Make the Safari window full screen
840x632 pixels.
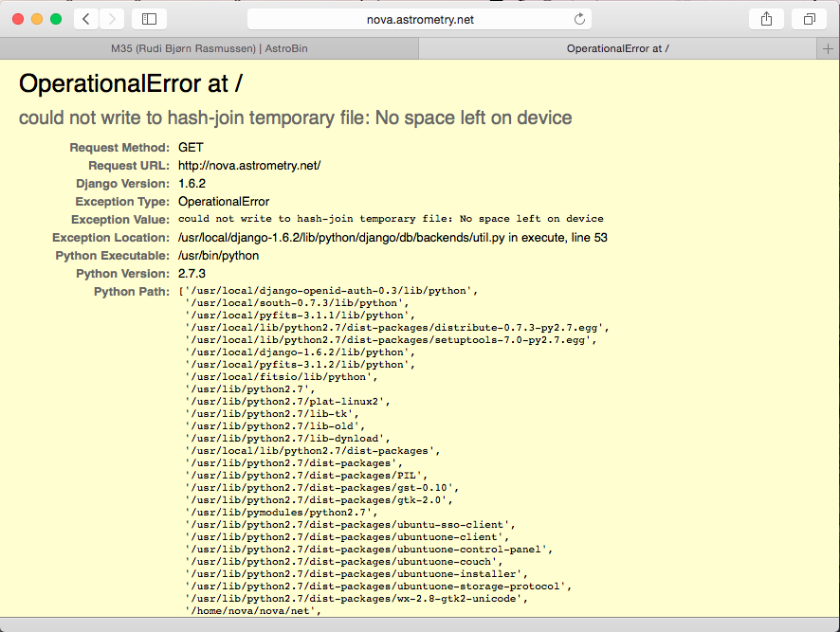tap(56, 19)
